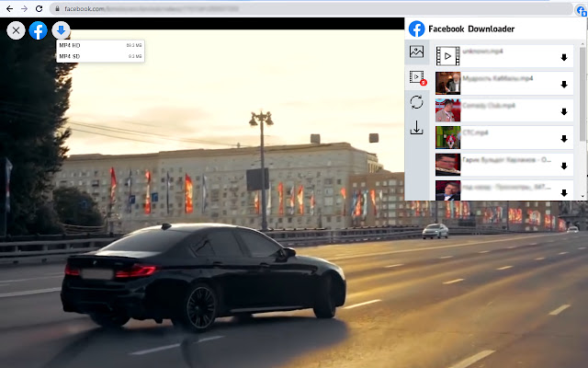Open the videos tab with red badge

pos(416,77)
